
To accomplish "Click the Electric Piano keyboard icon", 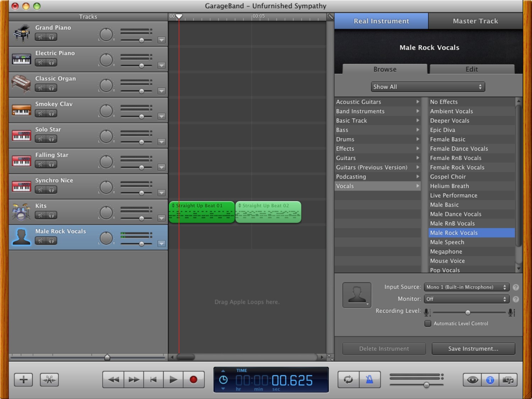I will pyautogui.click(x=22, y=59).
